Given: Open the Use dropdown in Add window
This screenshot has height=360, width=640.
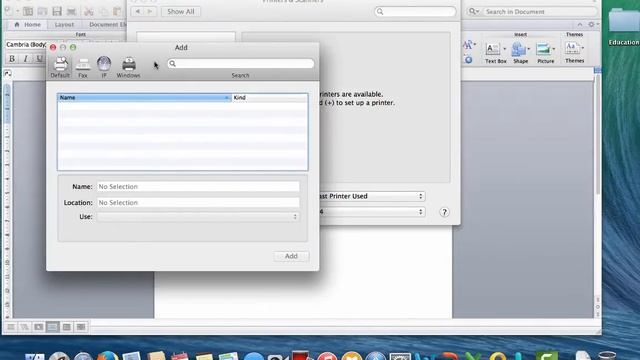Looking at the screenshot, I should pyautogui.click(x=198, y=217).
